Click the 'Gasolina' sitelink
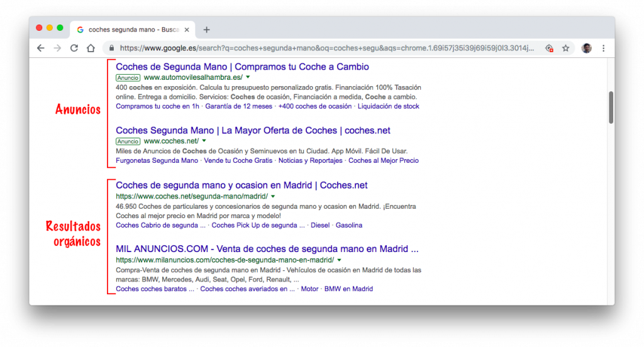This screenshot has height=347, width=644. pos(349,225)
